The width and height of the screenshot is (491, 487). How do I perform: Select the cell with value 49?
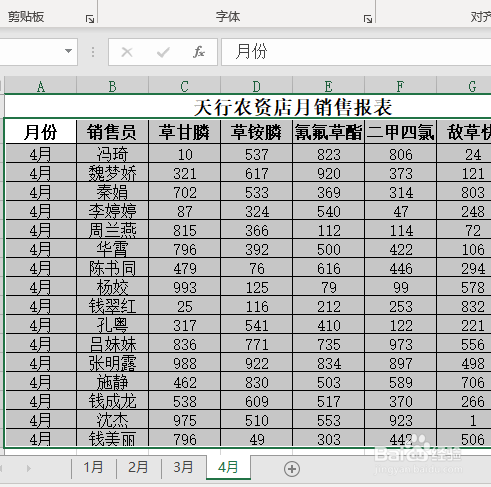point(257,438)
